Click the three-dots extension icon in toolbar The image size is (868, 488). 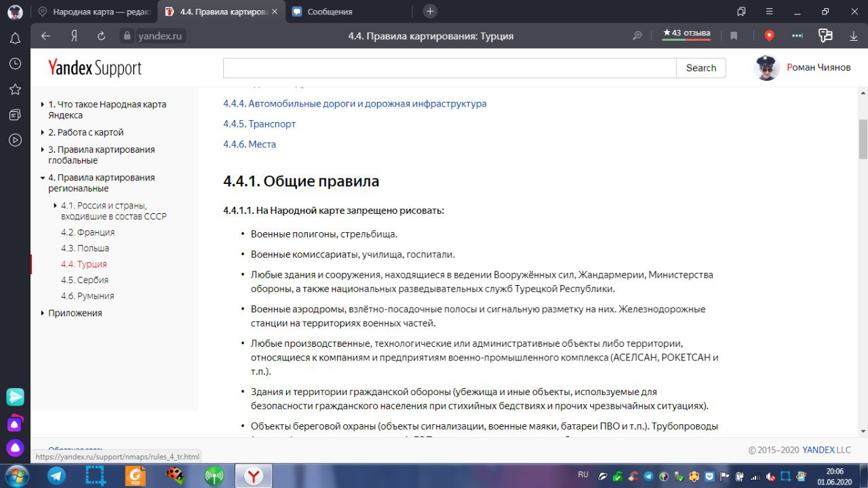(x=797, y=36)
